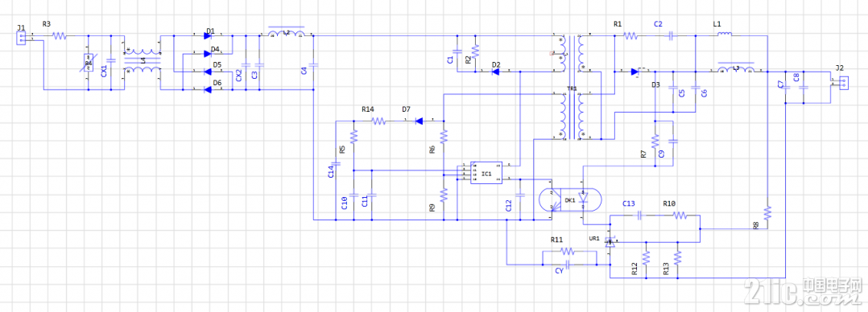
Task: Select the IC1 controller chip
Action: pyautogui.click(x=486, y=173)
